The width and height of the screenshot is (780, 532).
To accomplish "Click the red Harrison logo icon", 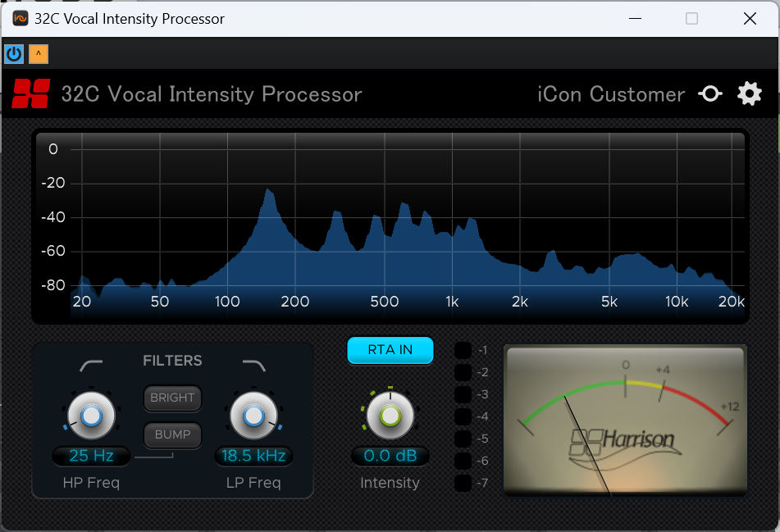I will 31,93.
